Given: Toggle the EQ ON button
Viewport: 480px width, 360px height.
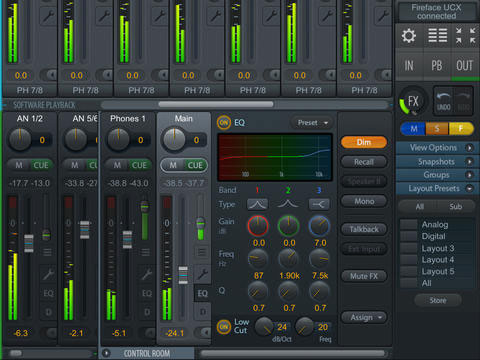Looking at the screenshot, I should (224, 123).
